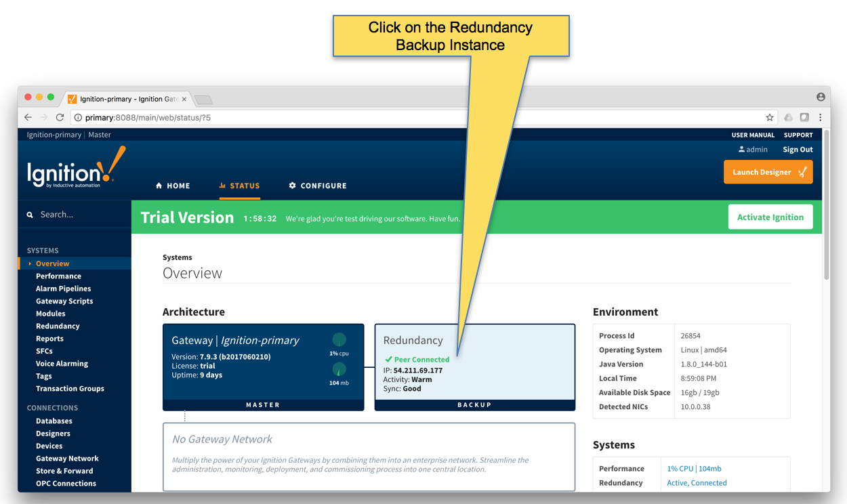Open Redundancy in the sidebar
The image size is (847, 504).
tap(58, 327)
